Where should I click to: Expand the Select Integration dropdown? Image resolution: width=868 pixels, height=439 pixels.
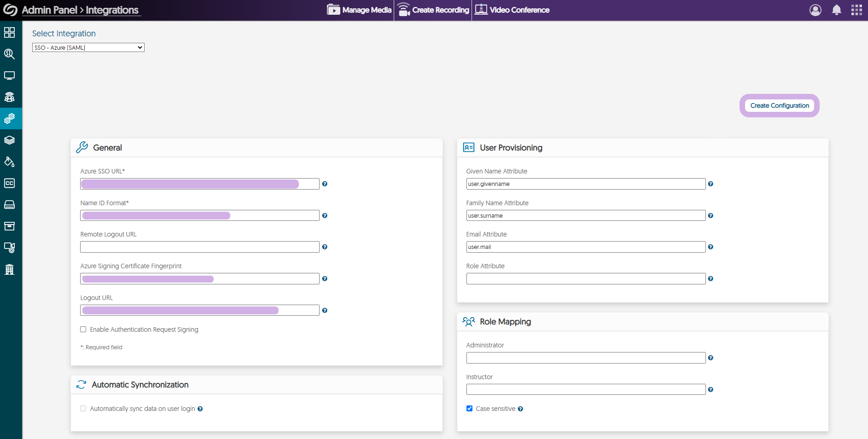pyautogui.click(x=88, y=47)
